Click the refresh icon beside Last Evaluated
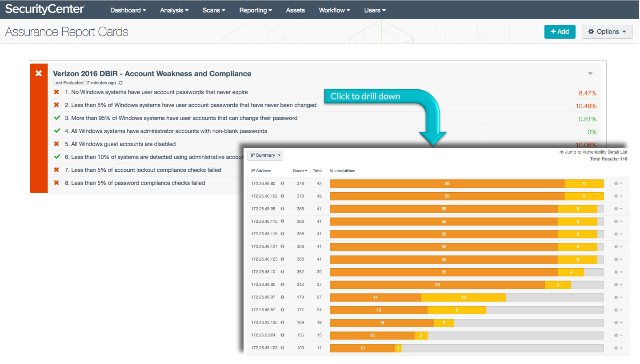This screenshot has width=640, height=364. tap(120, 83)
